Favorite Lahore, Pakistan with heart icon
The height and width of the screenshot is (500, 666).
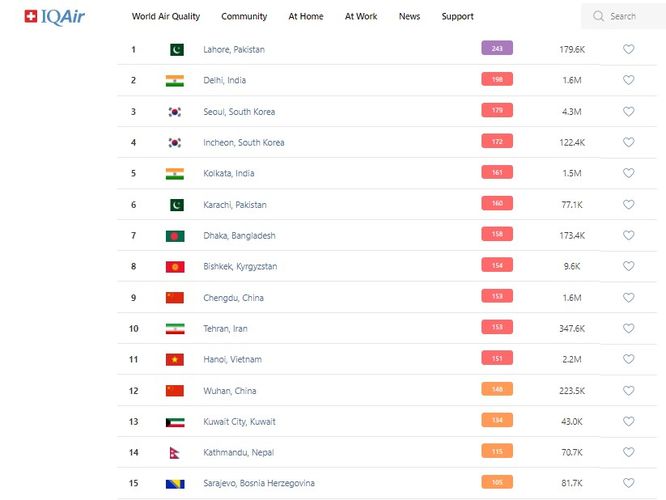[x=628, y=49]
